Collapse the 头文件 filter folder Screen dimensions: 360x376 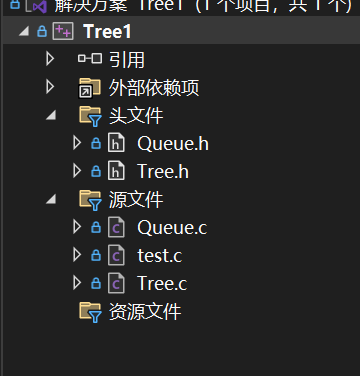click(x=51, y=115)
